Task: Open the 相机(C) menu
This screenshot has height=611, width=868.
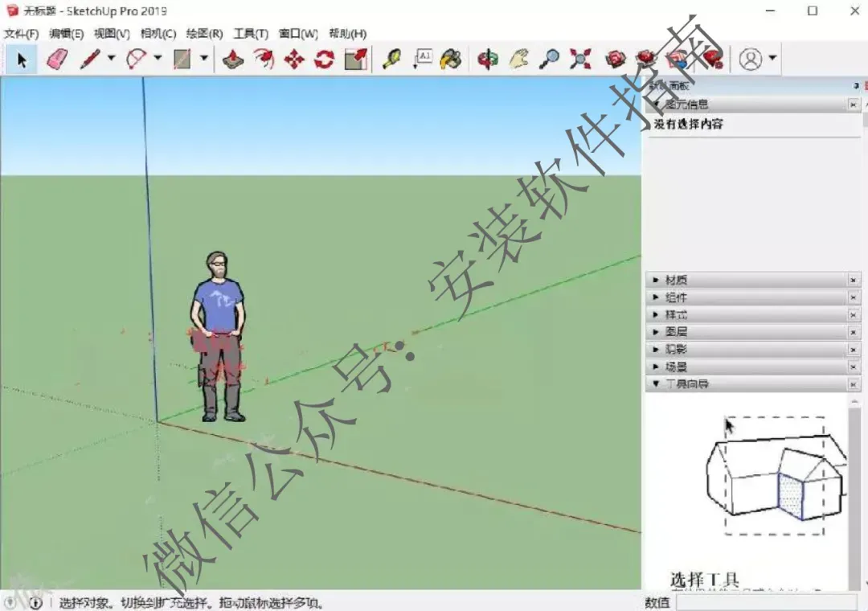Action: pos(158,34)
